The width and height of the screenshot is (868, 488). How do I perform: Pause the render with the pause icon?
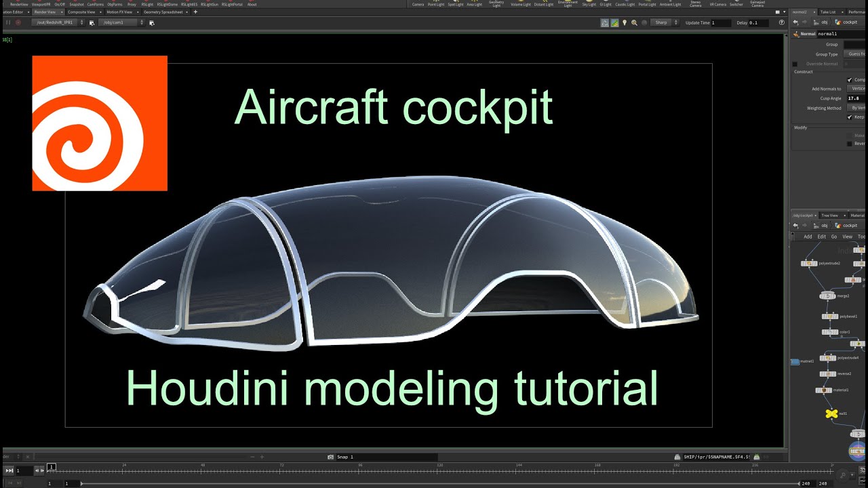pyautogui.click(x=8, y=22)
